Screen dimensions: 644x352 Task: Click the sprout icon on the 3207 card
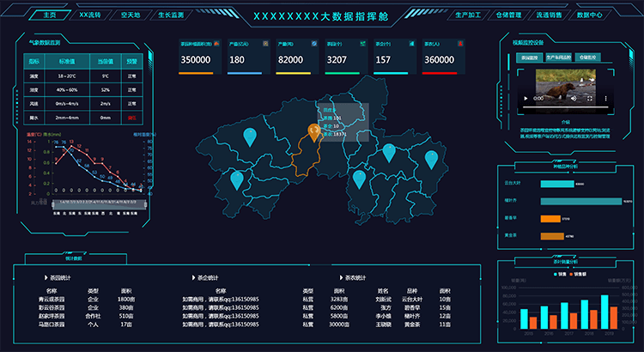coord(363,44)
